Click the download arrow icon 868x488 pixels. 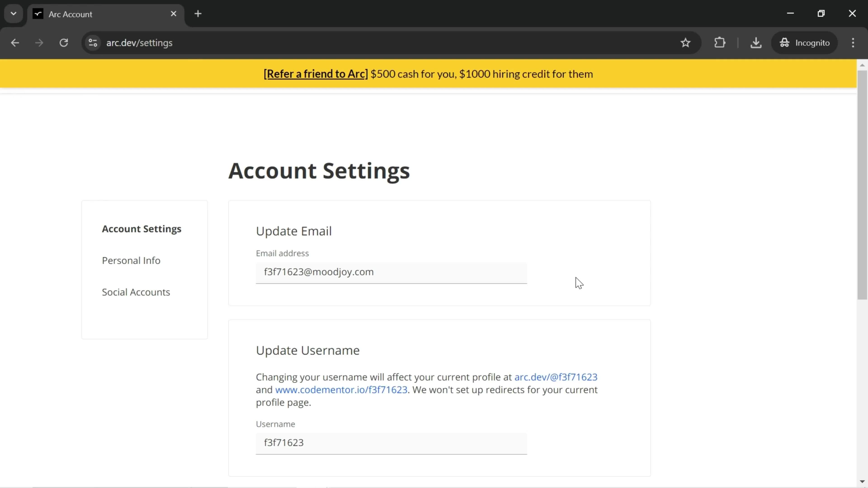coord(755,42)
